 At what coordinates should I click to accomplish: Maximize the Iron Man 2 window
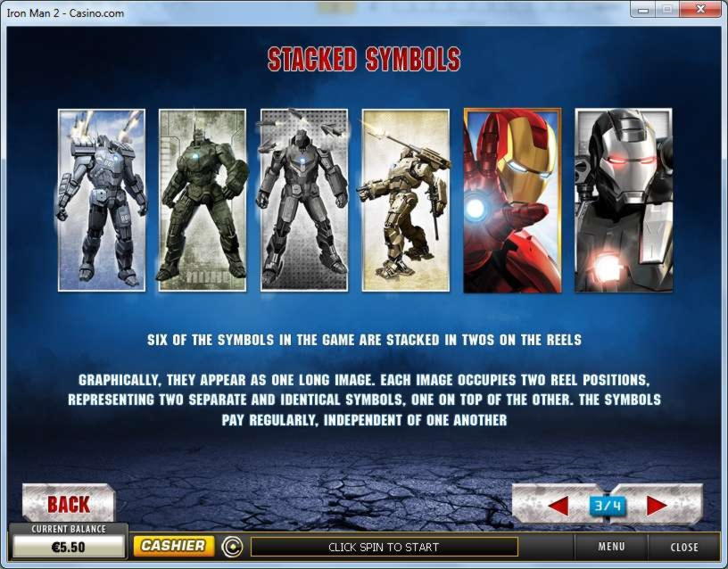pyautogui.click(x=667, y=10)
